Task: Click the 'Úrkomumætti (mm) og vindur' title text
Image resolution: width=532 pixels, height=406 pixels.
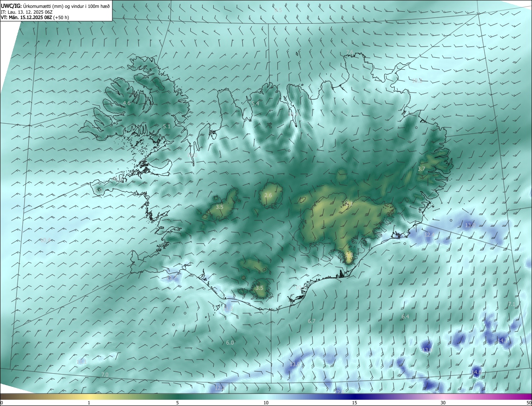Action: point(54,6)
